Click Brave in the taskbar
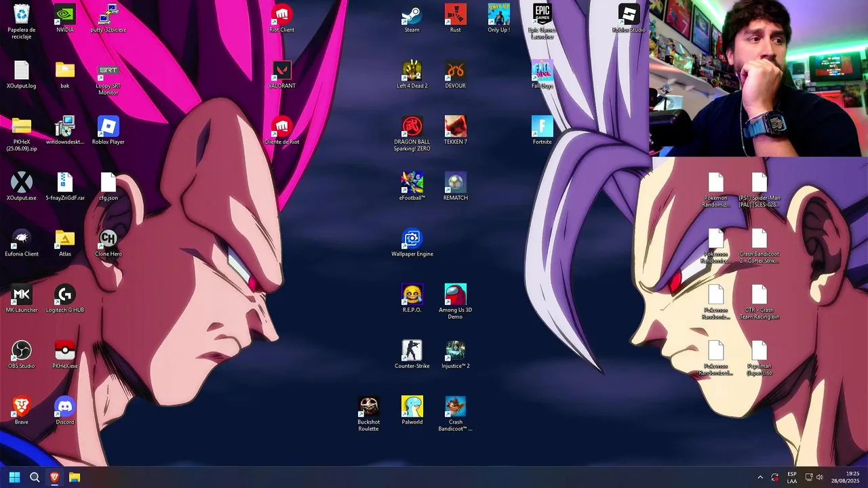Image resolution: width=868 pixels, height=488 pixels. [x=55, y=477]
